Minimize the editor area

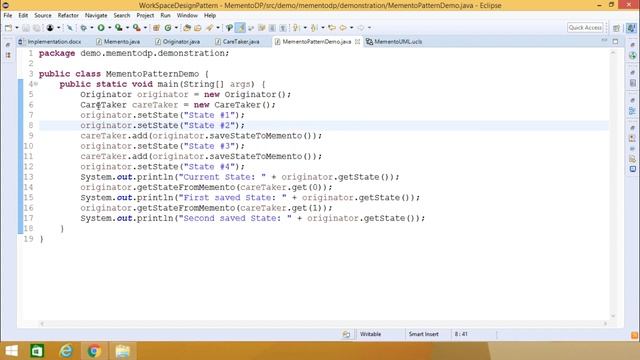pyautogui.click(x=604, y=41)
